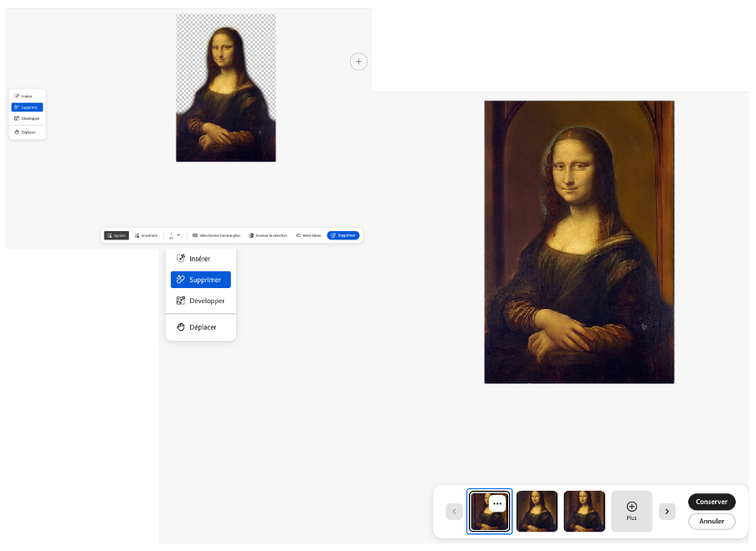
Task: Click highlighted Supprimer in the large popup menu
Action: click(201, 280)
